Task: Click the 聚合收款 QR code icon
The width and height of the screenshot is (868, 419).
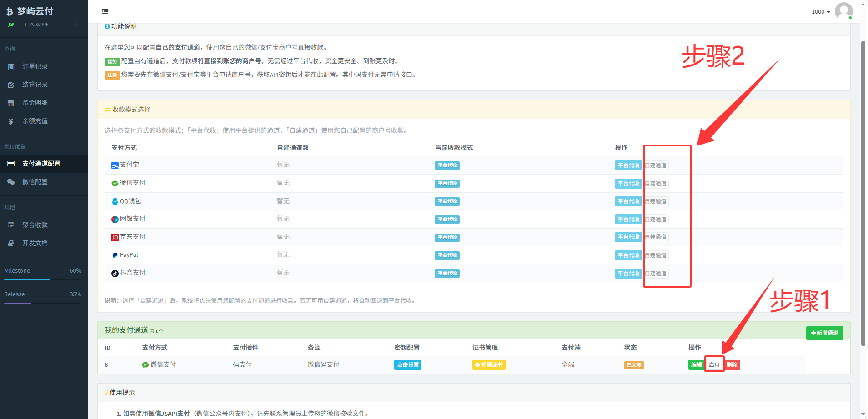Action: pyautogui.click(x=11, y=225)
